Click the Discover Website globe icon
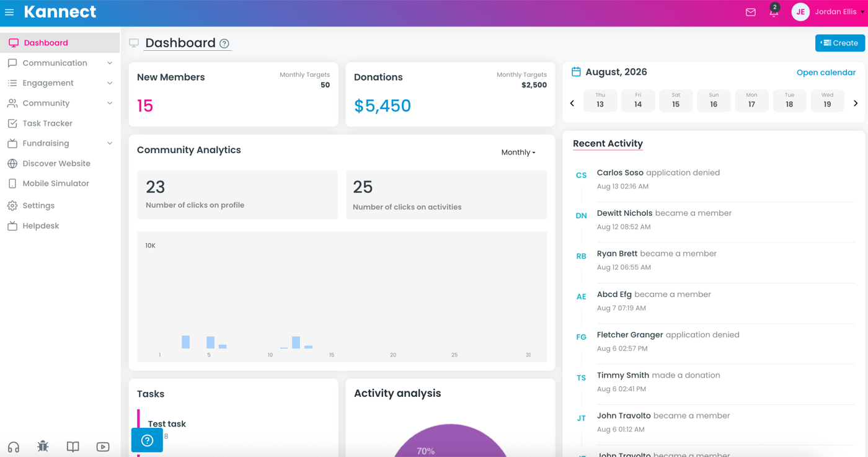 click(12, 164)
